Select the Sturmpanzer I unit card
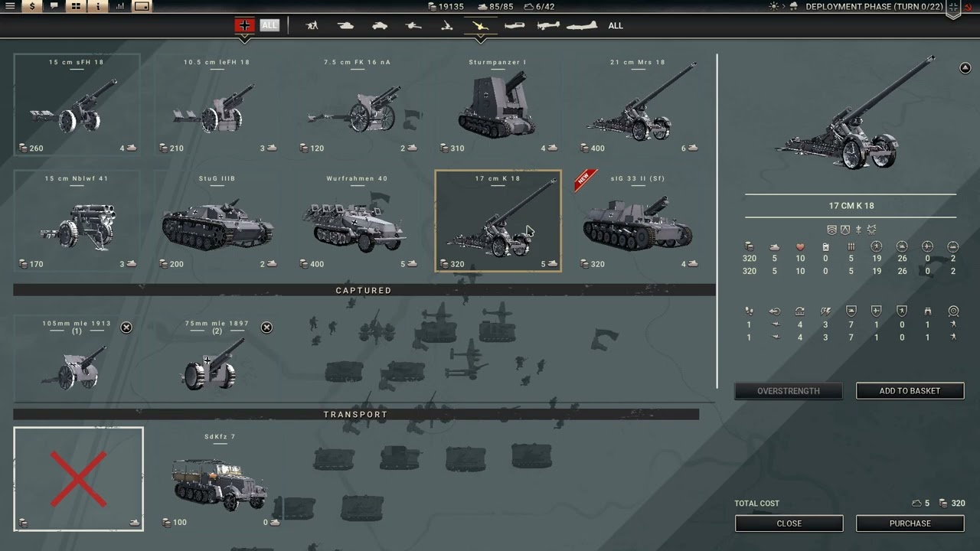 (498, 105)
